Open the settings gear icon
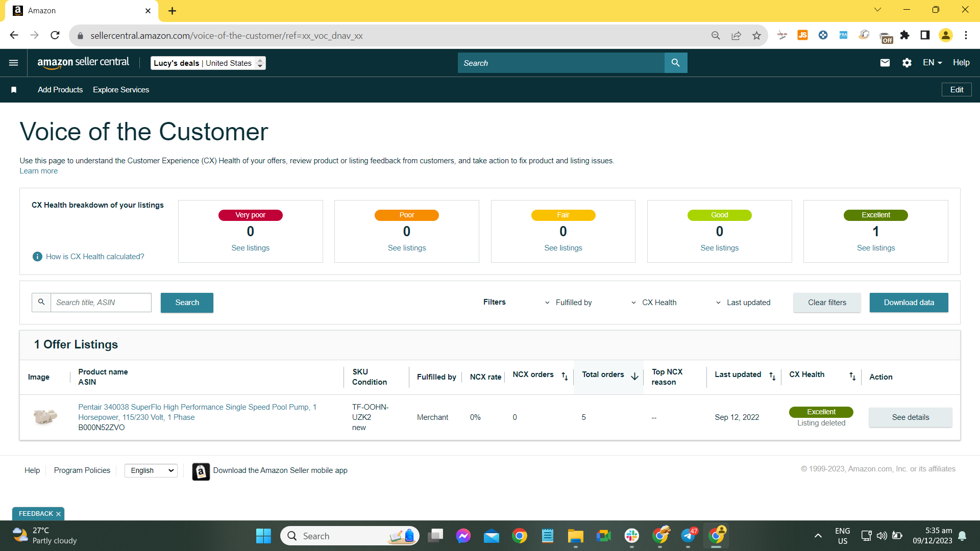The height and width of the screenshot is (551, 980). pyautogui.click(x=907, y=63)
